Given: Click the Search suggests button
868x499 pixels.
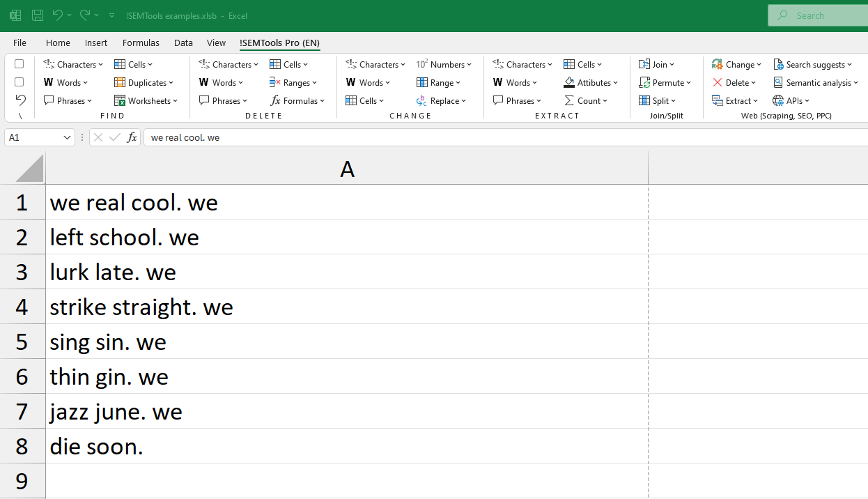Looking at the screenshot, I should point(812,64).
